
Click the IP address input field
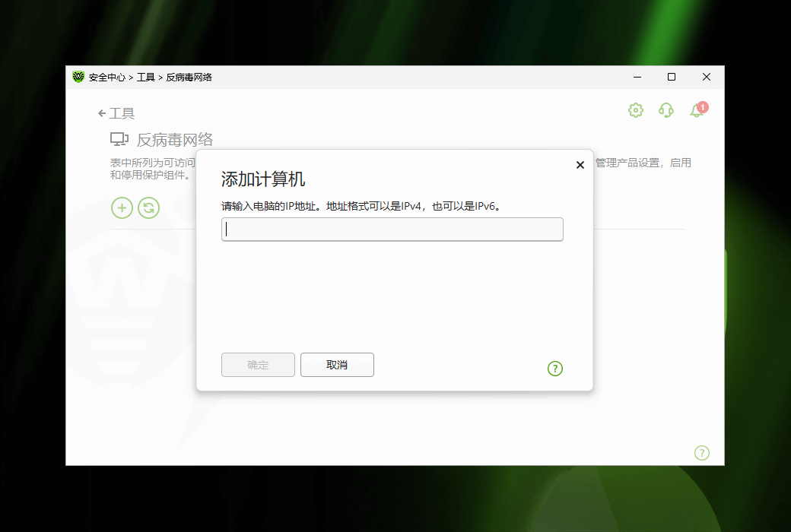392,230
